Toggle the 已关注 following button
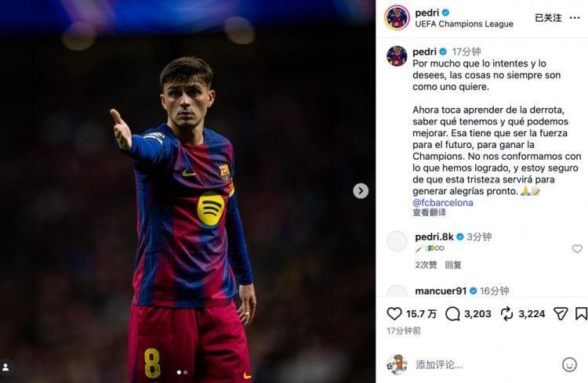The width and height of the screenshot is (588, 383). click(x=548, y=18)
